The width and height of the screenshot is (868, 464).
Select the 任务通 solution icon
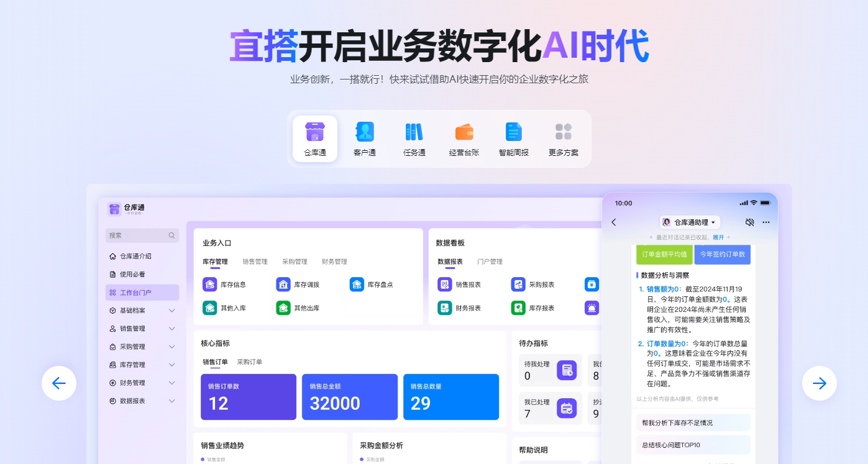[414, 132]
